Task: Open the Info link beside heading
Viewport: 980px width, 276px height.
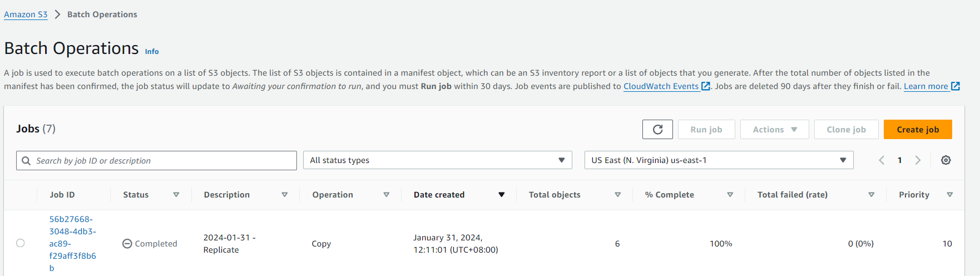Action: [152, 51]
